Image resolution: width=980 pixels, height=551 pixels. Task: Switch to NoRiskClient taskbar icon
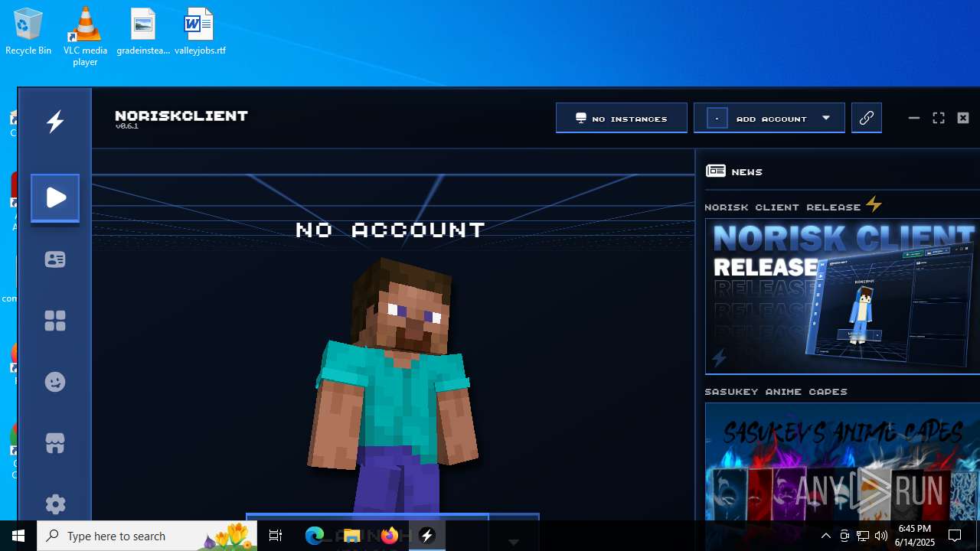click(x=427, y=536)
